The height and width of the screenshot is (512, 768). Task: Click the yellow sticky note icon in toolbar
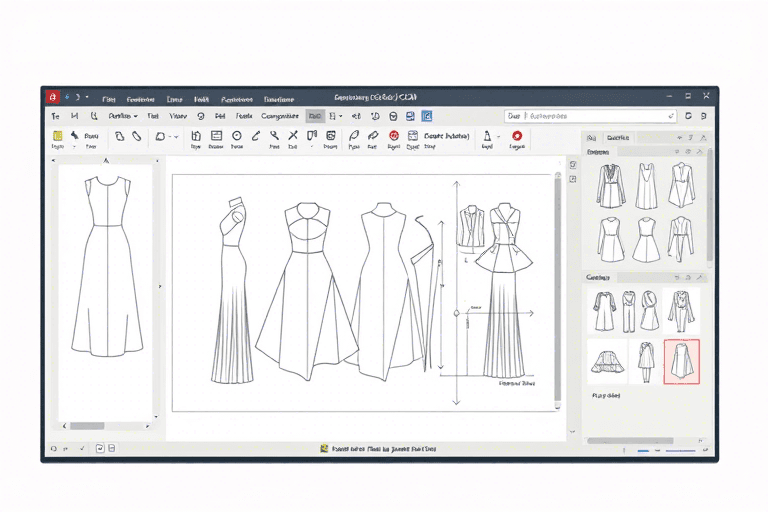point(57,135)
